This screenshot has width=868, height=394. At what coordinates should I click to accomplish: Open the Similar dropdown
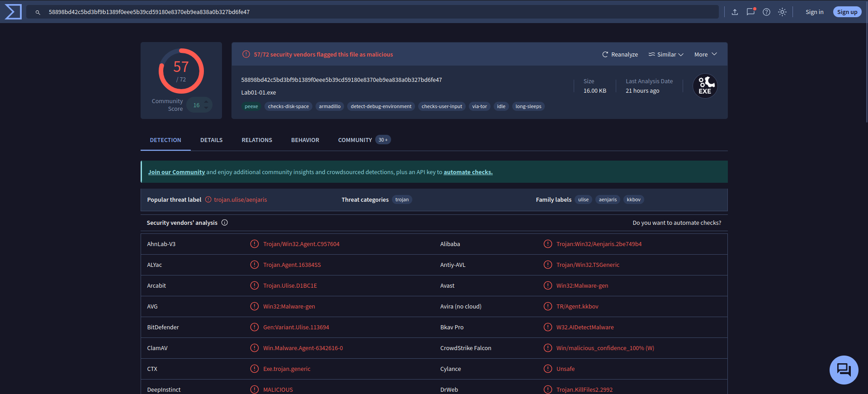(666, 54)
